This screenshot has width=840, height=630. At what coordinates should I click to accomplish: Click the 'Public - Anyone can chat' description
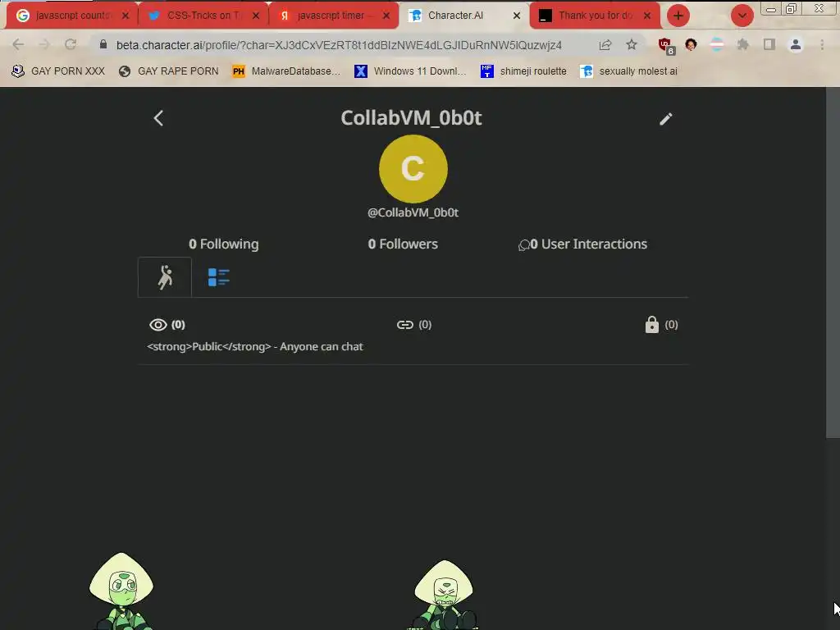point(255,347)
